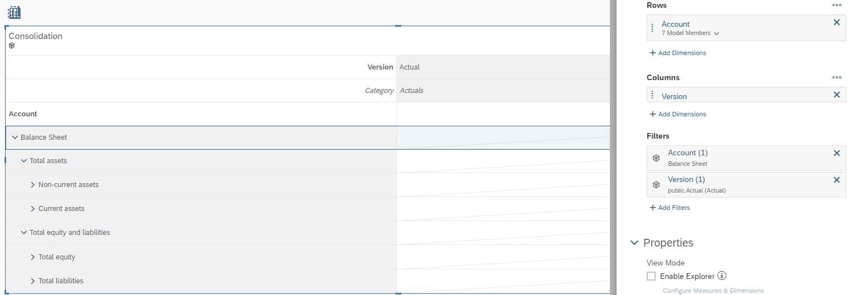Open the Account (1) filter
Image resolution: width=868 pixels, height=295 pixels.
687,153
